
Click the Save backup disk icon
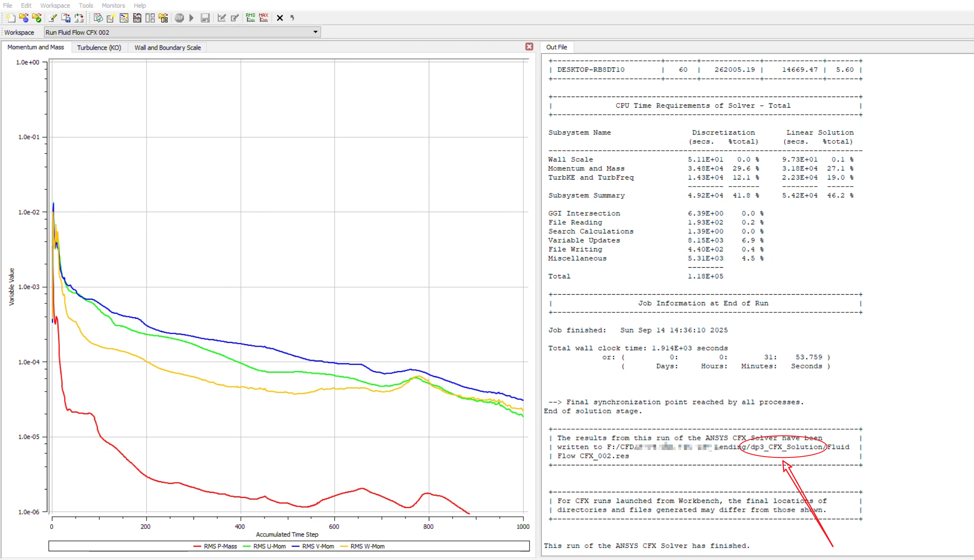pos(205,18)
